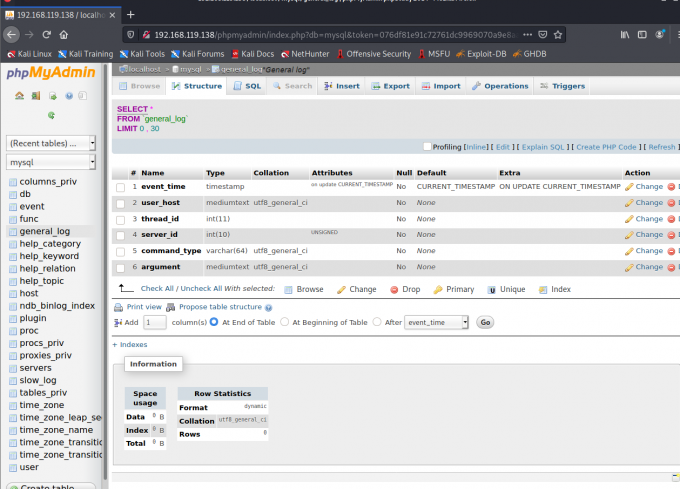Go to the browser home page icon
The width and height of the screenshot is (680, 489).
tap(64, 35)
